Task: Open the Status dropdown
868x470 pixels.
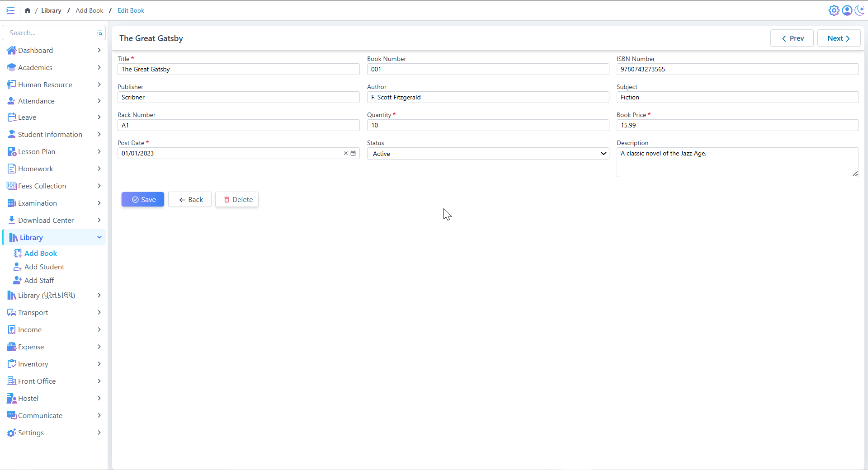Action: tap(487, 154)
